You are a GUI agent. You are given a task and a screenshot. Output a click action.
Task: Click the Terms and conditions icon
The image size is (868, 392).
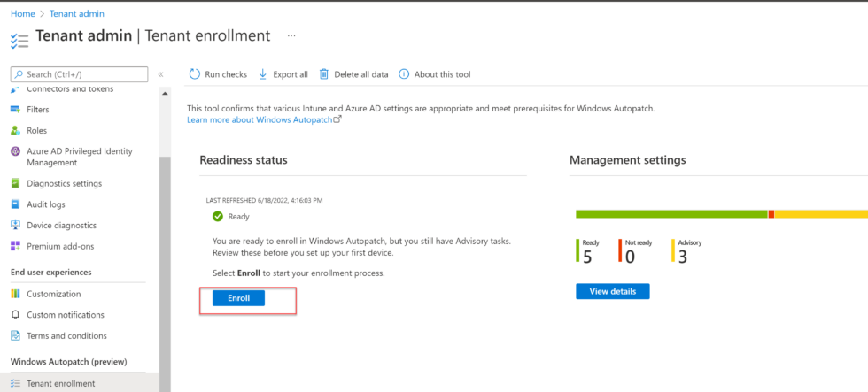click(16, 335)
